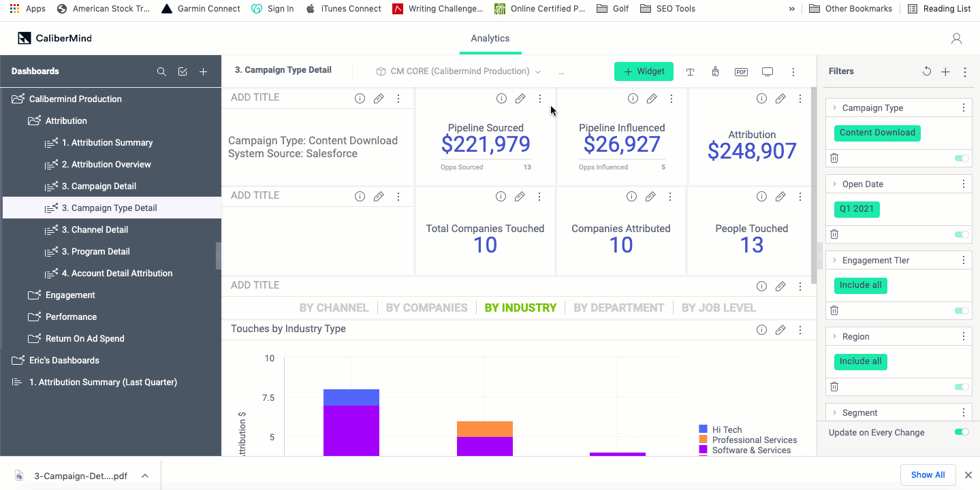Click the Q1 2021 filter chip

coord(857,209)
